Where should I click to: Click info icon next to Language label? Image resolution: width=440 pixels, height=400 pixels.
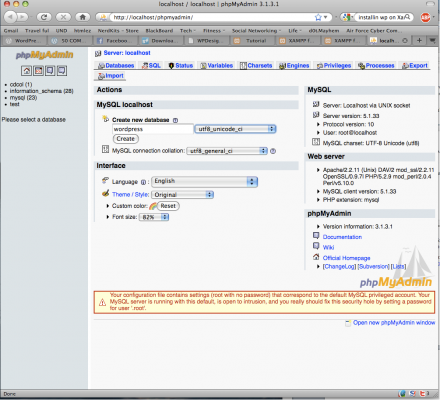coord(143,182)
